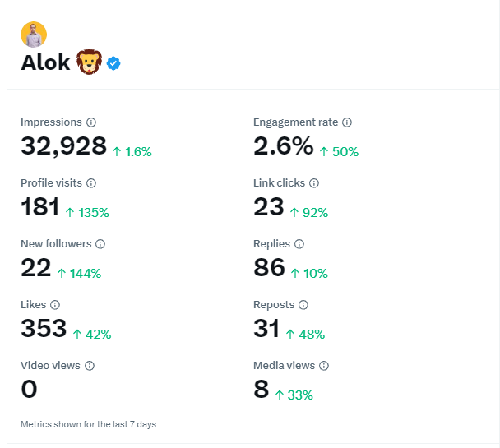Select the 353 likes count

click(44, 328)
